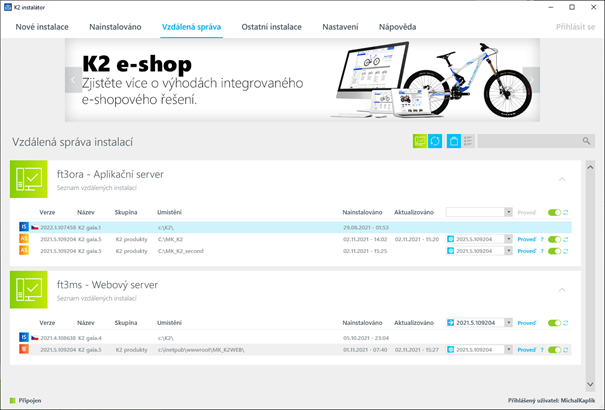The height and width of the screenshot is (410, 605).
Task: Go to previous banner slide arrow
Action: pos(73,80)
